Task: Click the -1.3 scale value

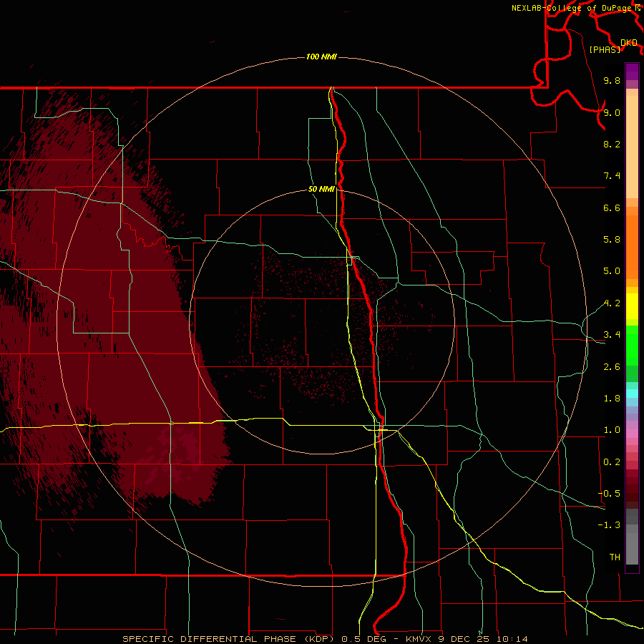Action: point(609,525)
